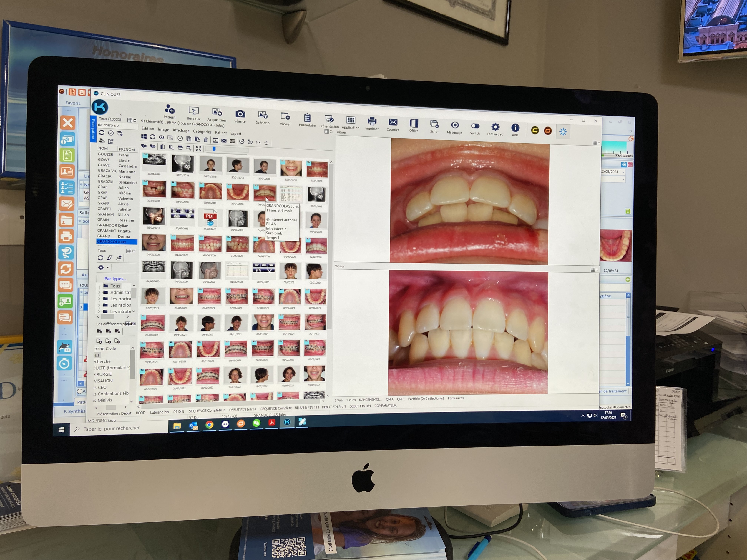Viewport: 747px width, 560px height.
Task: Click the Par types... link
Action: point(115,279)
